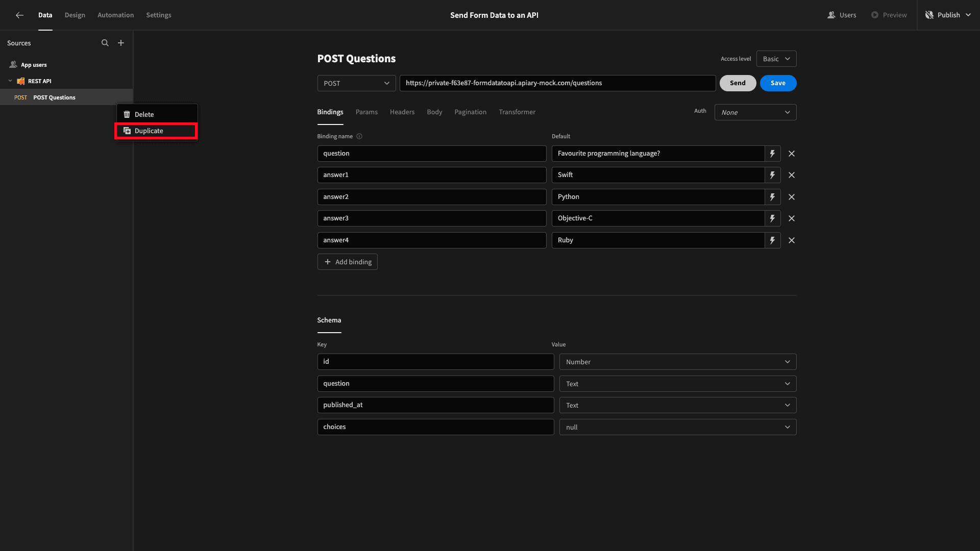
Task: Toggle the REST API tree item
Action: pyautogui.click(x=9, y=81)
